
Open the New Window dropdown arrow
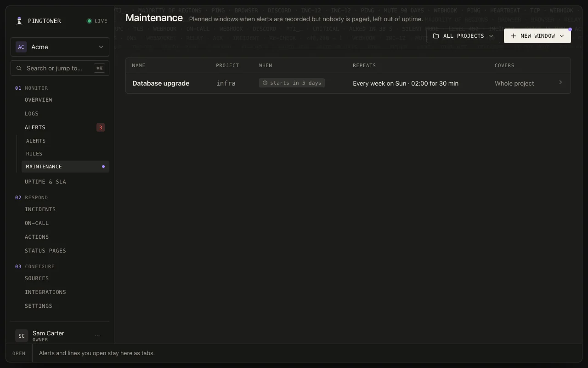click(562, 36)
